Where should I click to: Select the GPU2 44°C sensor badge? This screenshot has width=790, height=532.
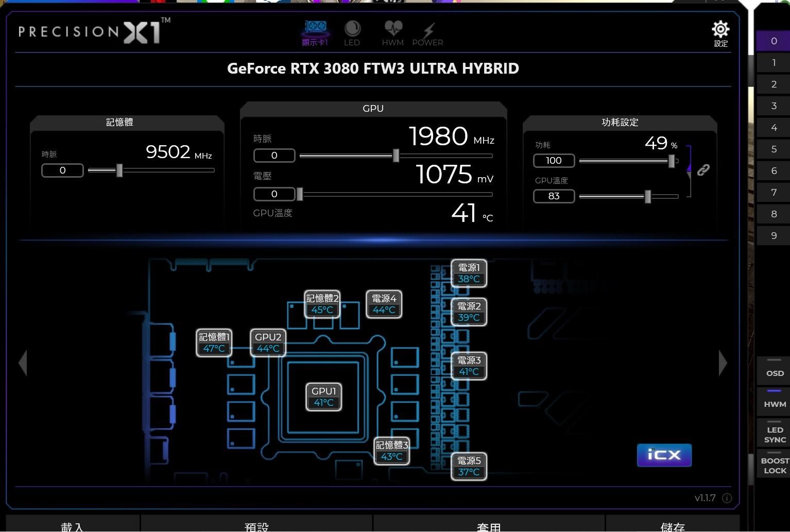pyautogui.click(x=268, y=342)
